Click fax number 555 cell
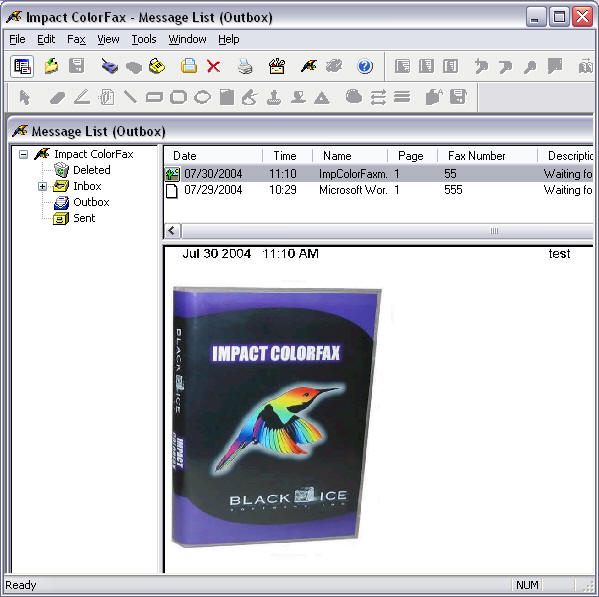 coord(453,190)
